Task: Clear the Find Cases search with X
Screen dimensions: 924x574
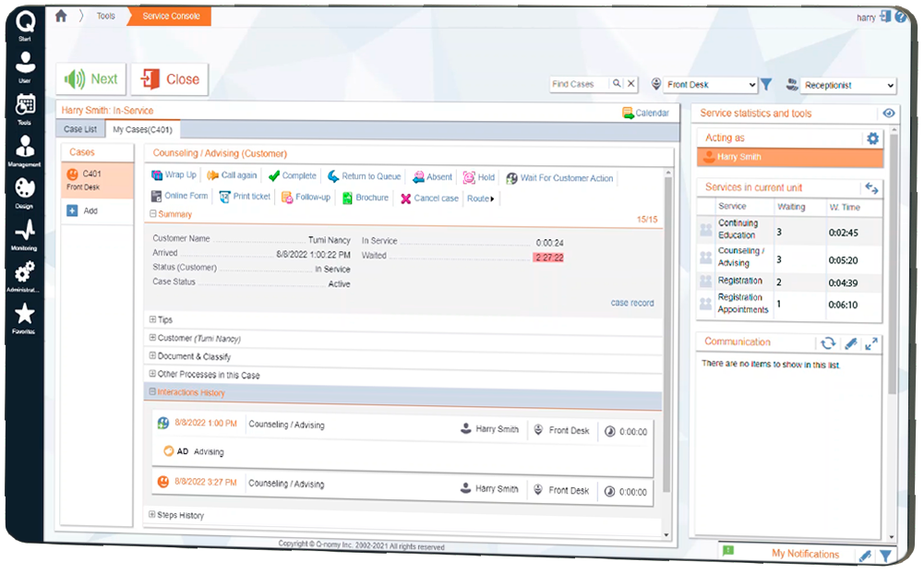Action: (631, 84)
